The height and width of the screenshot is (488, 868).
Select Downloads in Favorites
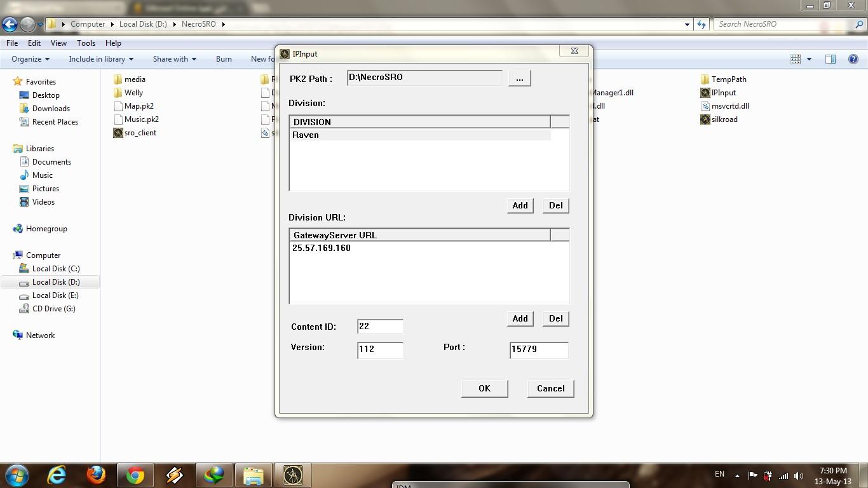[44, 109]
